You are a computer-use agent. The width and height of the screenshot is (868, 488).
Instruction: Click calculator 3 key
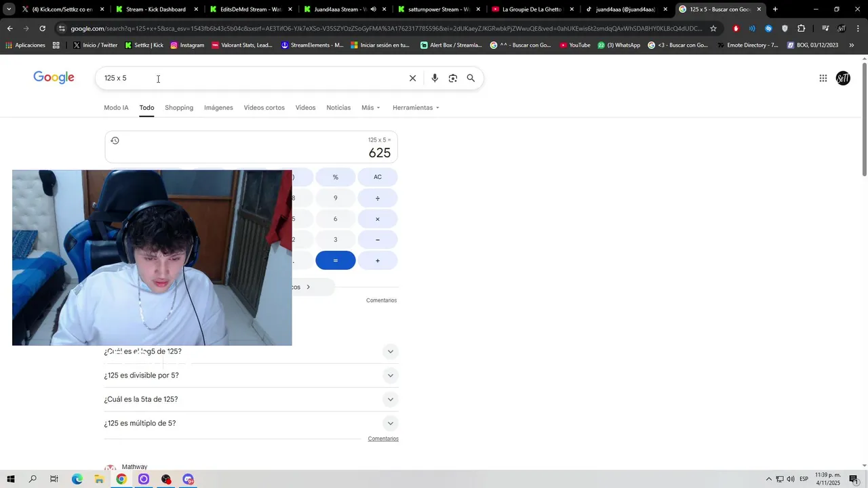[336, 240]
